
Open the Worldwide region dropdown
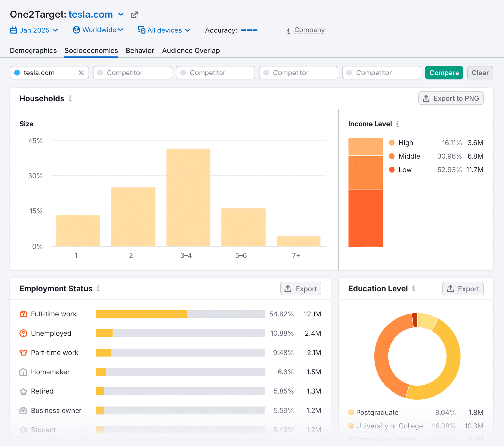pyautogui.click(x=98, y=30)
